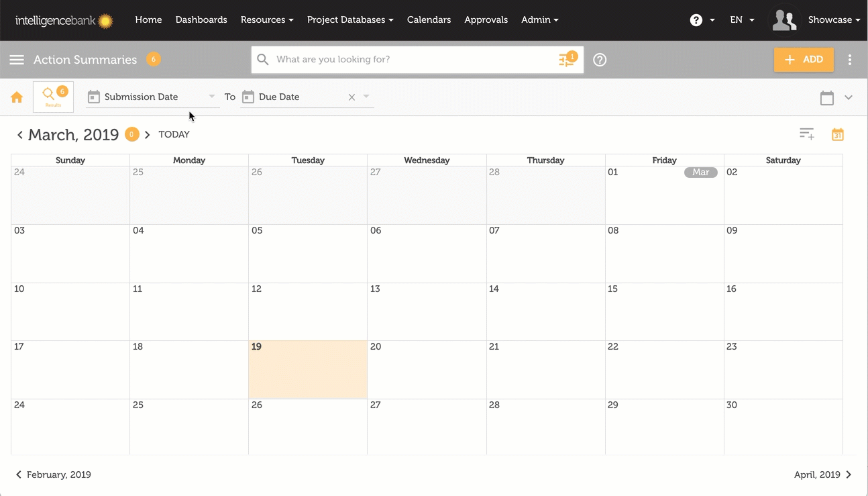Image resolution: width=868 pixels, height=496 pixels.
Task: Click the calendar view icon in the filter bar
Action: [827, 98]
